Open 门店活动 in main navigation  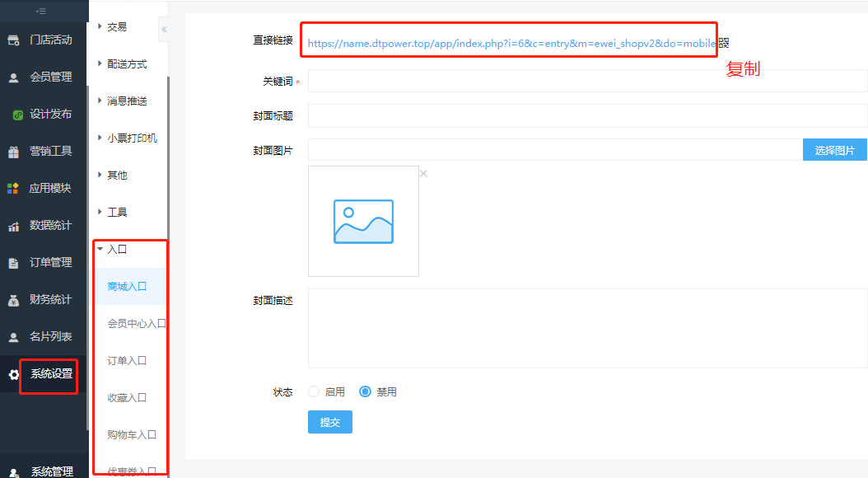(x=51, y=40)
